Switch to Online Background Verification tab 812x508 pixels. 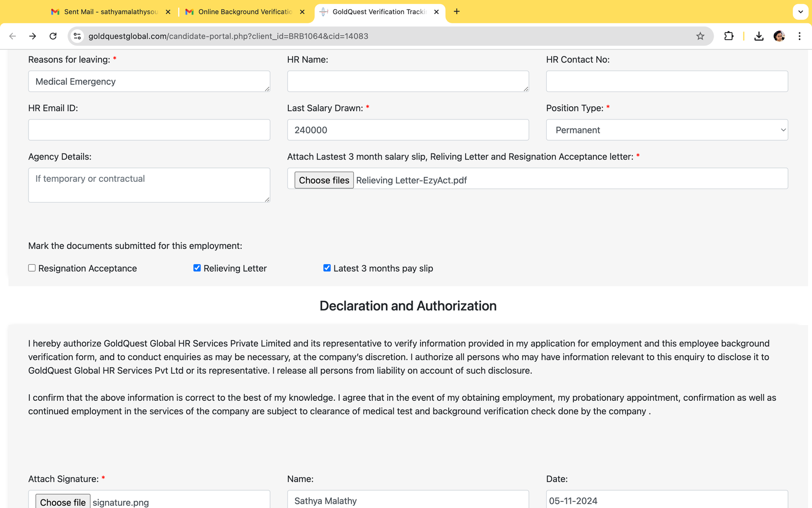(245, 12)
